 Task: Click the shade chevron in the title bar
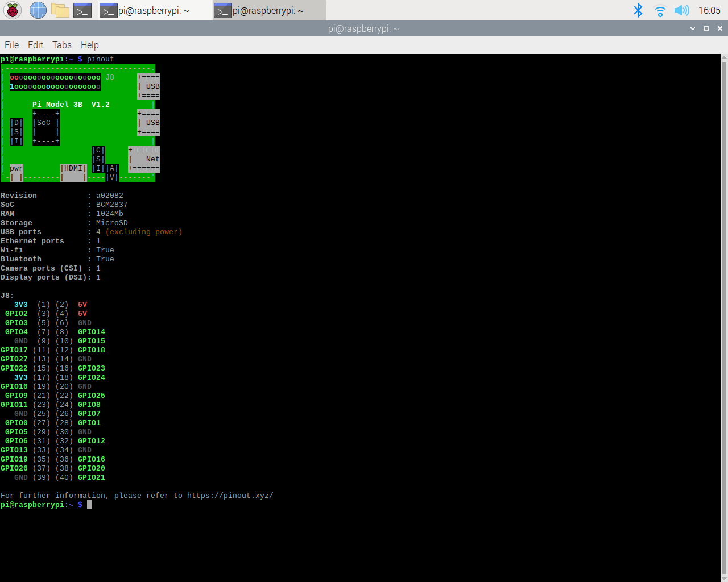click(692, 28)
